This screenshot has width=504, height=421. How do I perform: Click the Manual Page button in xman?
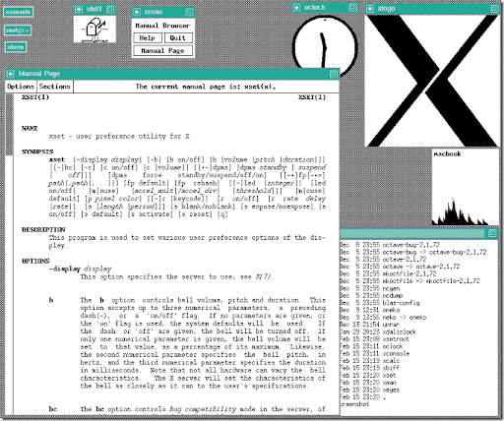click(162, 51)
